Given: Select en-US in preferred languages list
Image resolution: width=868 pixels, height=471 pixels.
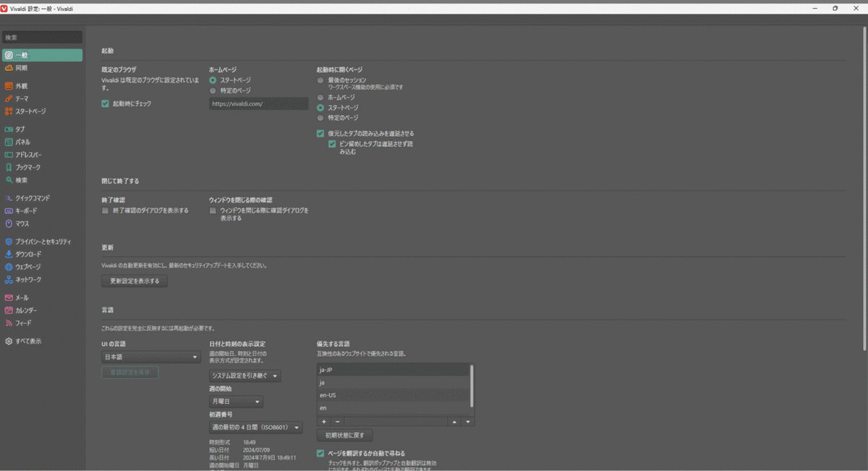Looking at the screenshot, I should (393, 395).
